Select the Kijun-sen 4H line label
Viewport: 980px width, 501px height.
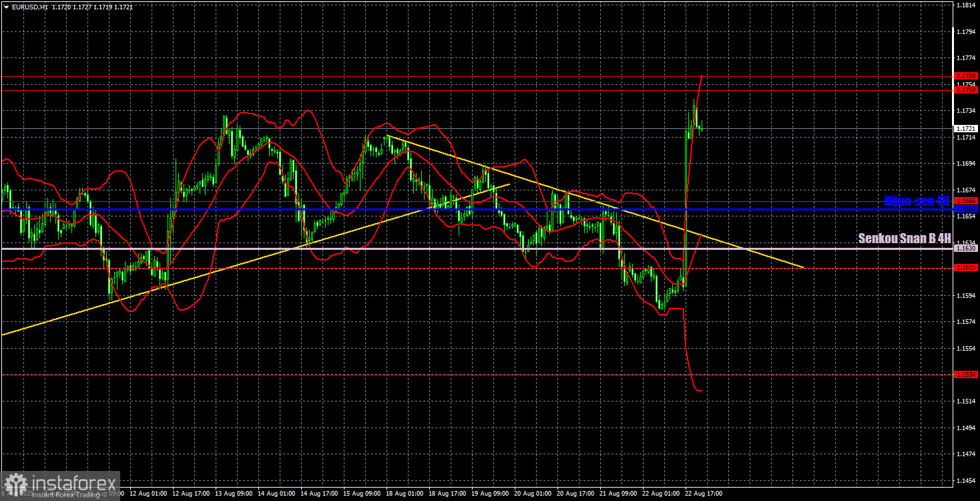tap(917, 201)
